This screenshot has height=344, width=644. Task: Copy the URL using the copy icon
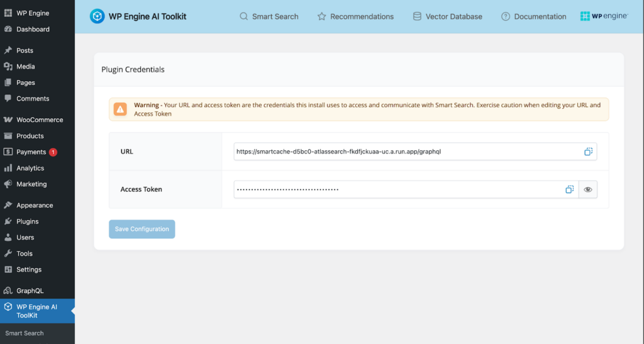coord(588,152)
